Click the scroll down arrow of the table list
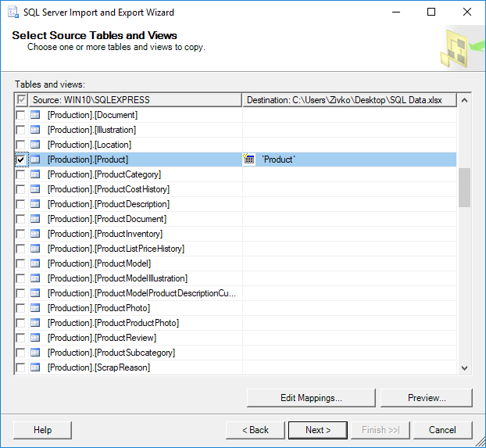Viewport: 486px width, 448px height. click(x=464, y=367)
